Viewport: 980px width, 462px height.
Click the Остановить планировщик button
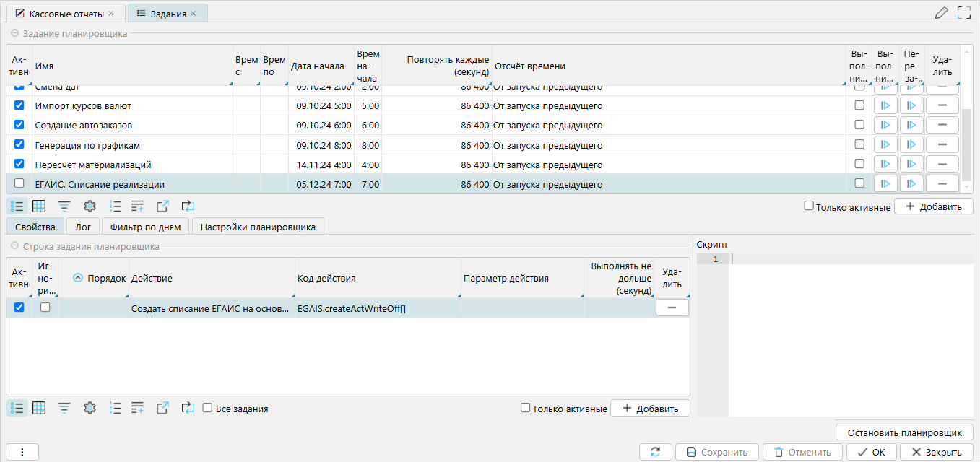(x=904, y=433)
